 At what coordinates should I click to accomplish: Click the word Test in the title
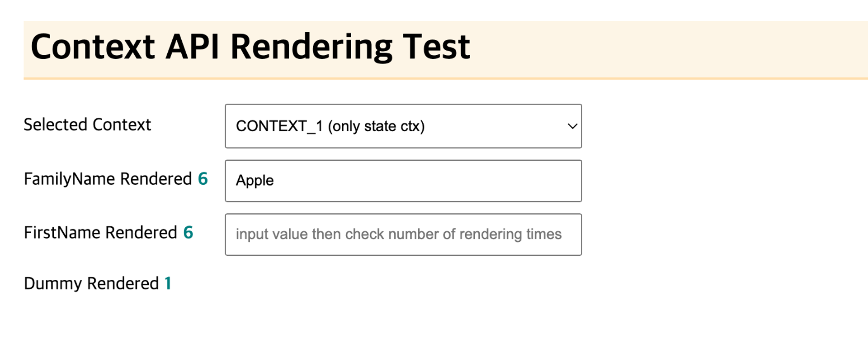pyautogui.click(x=436, y=47)
